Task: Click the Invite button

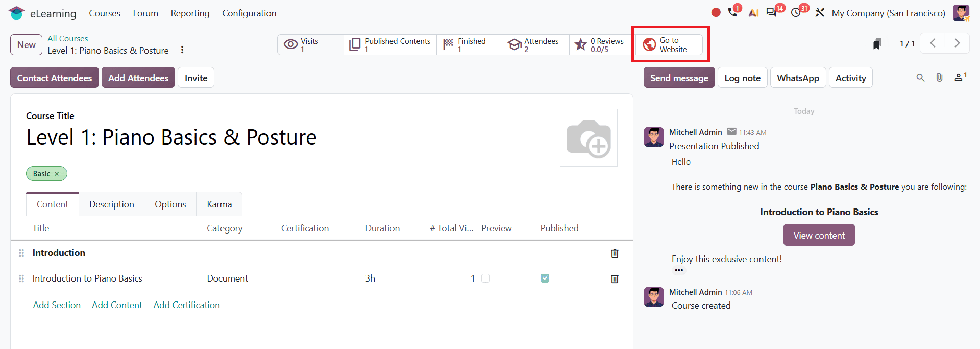Action: click(196, 78)
